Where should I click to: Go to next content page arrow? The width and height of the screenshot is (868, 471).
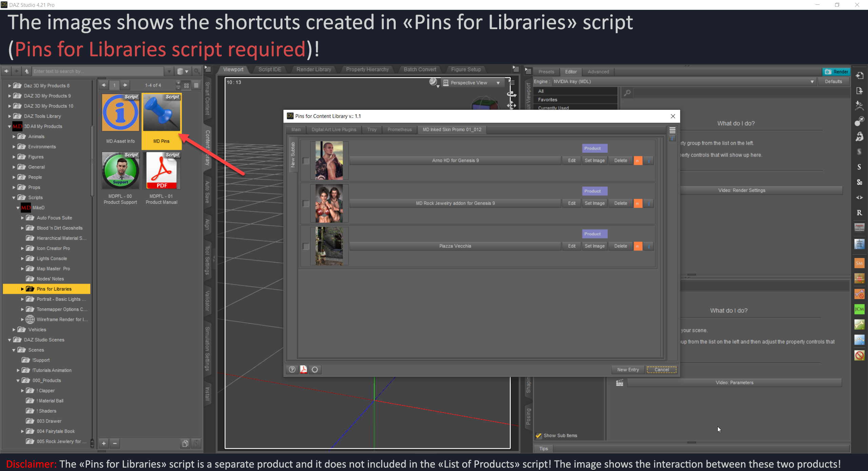coord(125,85)
